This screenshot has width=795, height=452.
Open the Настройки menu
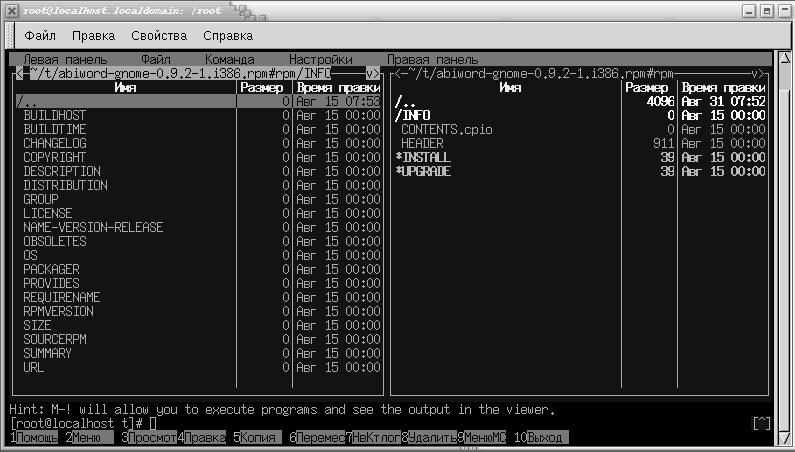pyautogui.click(x=320, y=60)
